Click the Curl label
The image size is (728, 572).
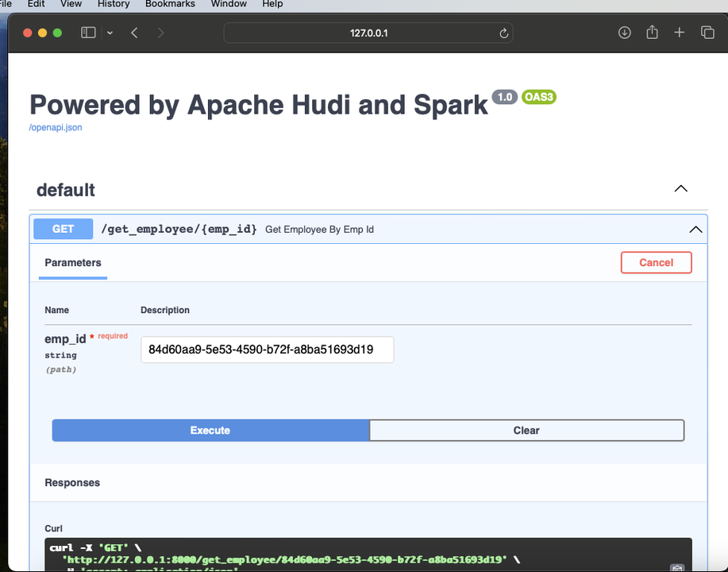click(x=53, y=528)
